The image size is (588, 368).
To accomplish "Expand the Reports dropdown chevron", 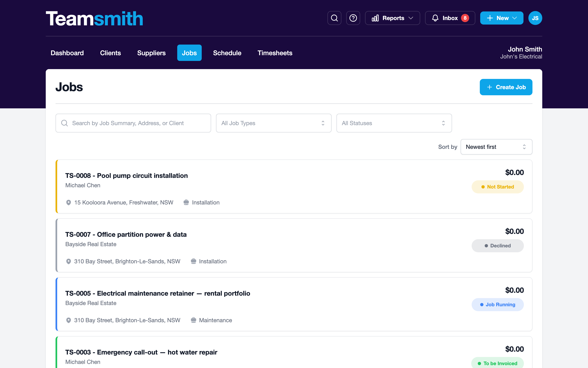I will tap(411, 18).
